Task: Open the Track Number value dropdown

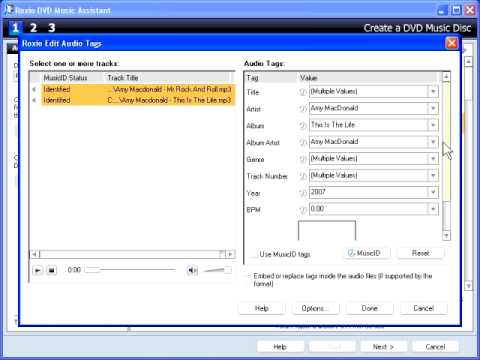Action: click(433, 175)
